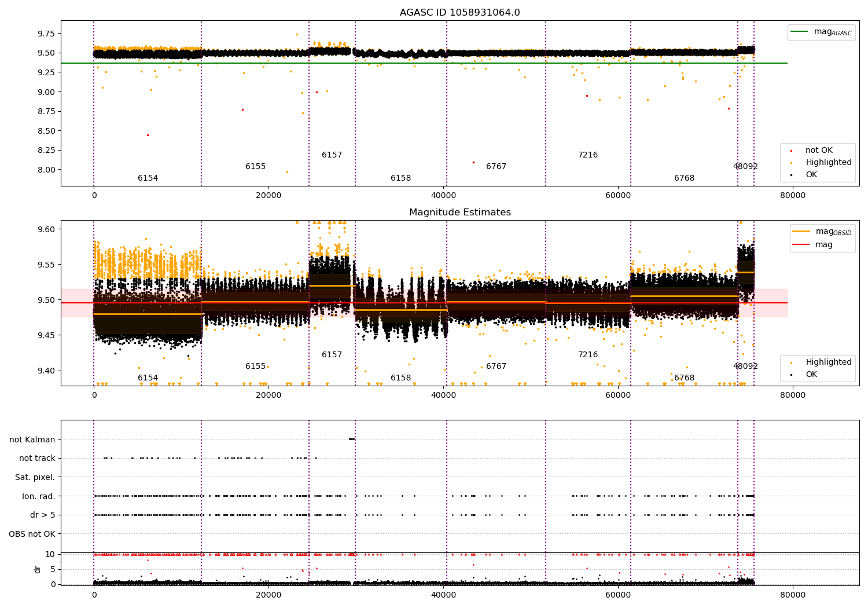The image size is (868, 608).
Task: Click obsid label 6154 in Magnitude Estimates plot
Action: click(148, 378)
